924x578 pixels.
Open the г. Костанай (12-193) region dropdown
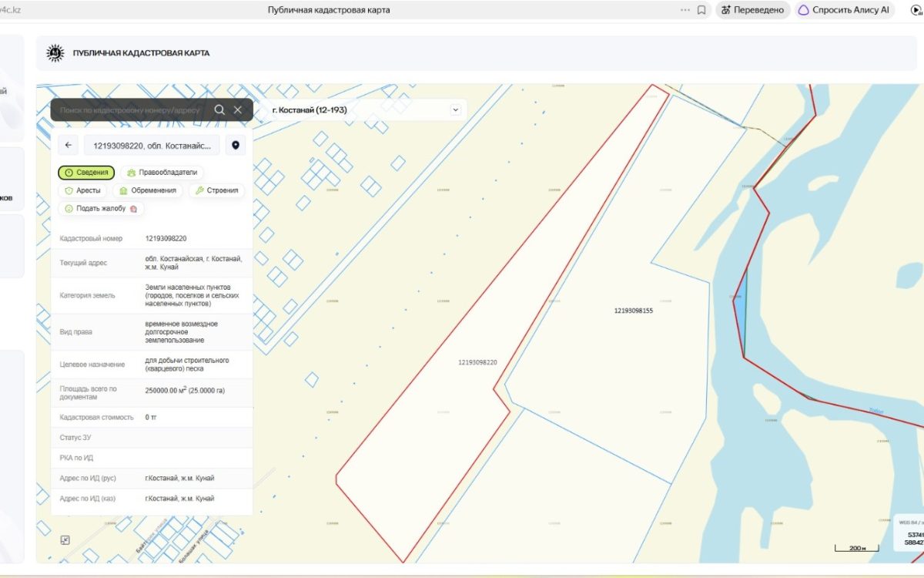[365, 110]
